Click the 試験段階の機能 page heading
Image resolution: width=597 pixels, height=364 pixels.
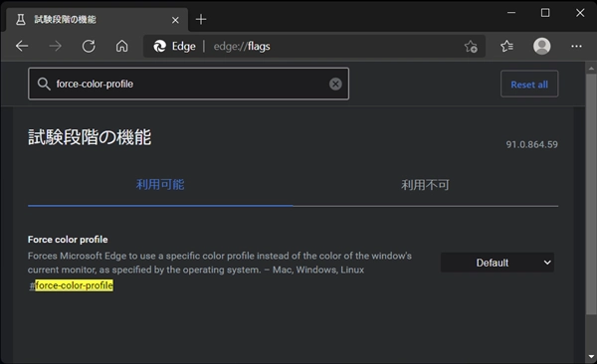[90, 137]
